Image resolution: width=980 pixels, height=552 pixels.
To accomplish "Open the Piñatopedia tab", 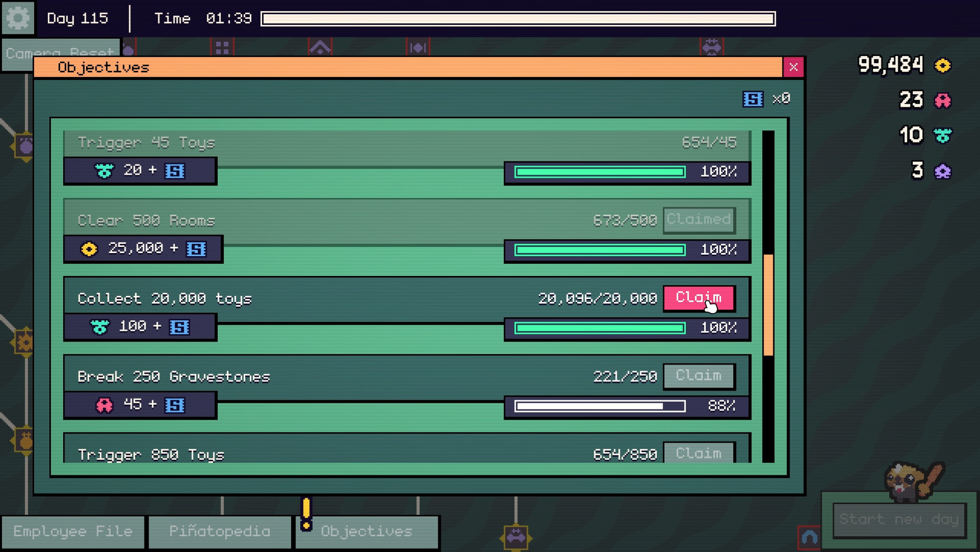I will tap(219, 531).
